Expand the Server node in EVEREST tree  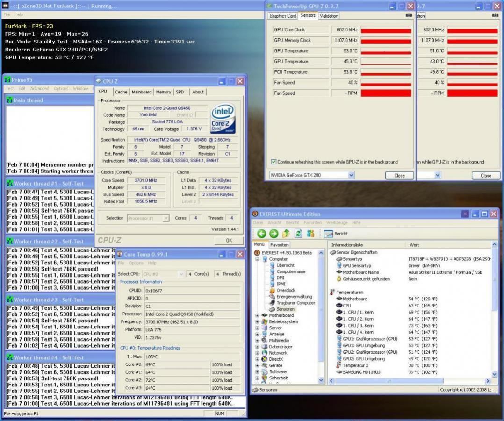click(x=257, y=328)
